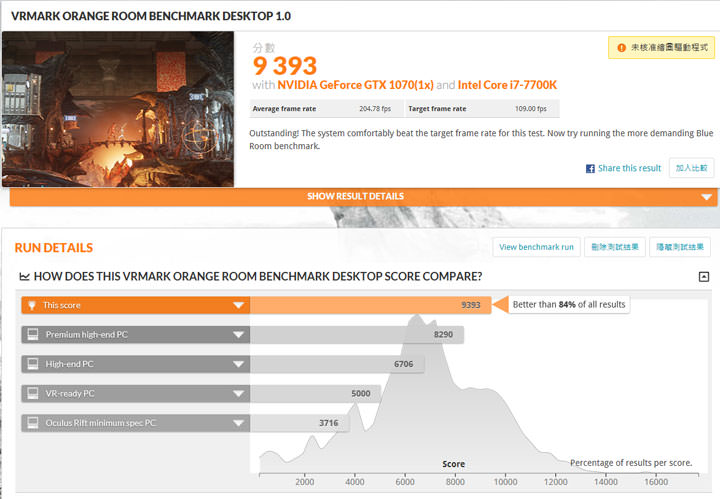Click the warning icon in the driver notice
The width and height of the screenshot is (720, 499).
coord(620,48)
